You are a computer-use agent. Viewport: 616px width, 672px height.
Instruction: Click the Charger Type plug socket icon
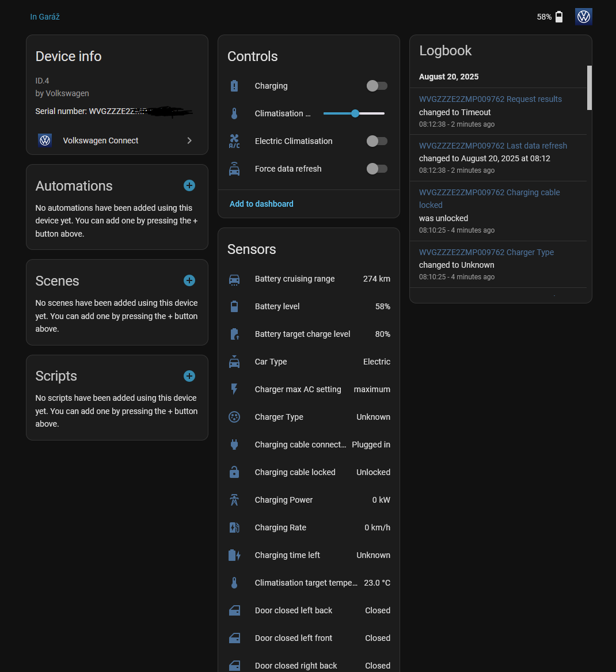(234, 417)
